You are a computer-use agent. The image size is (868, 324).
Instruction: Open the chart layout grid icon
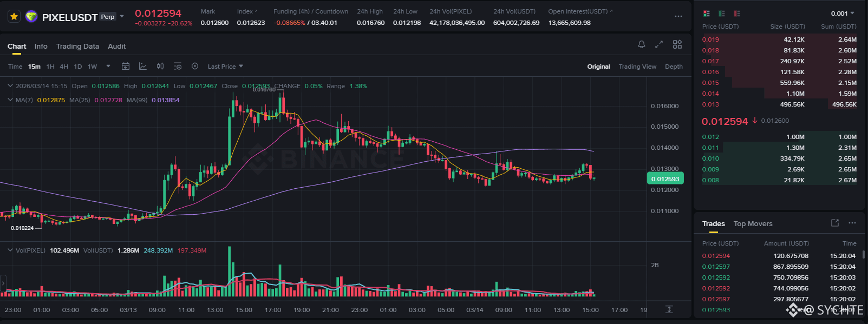[677, 44]
